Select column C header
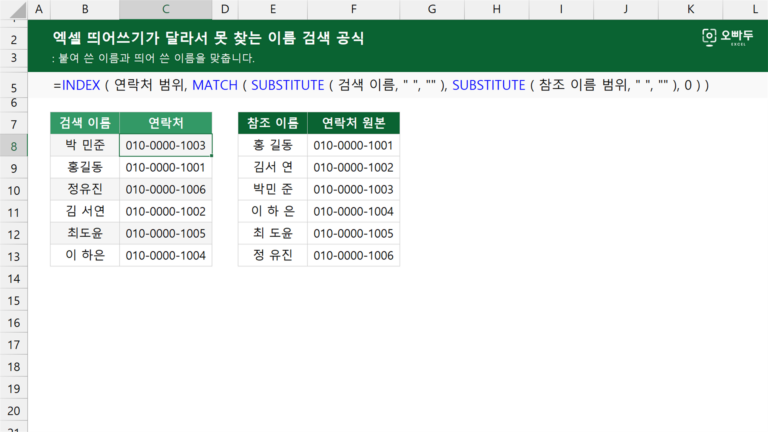Viewport: 768px width, 432px height. pyautogui.click(x=166, y=9)
